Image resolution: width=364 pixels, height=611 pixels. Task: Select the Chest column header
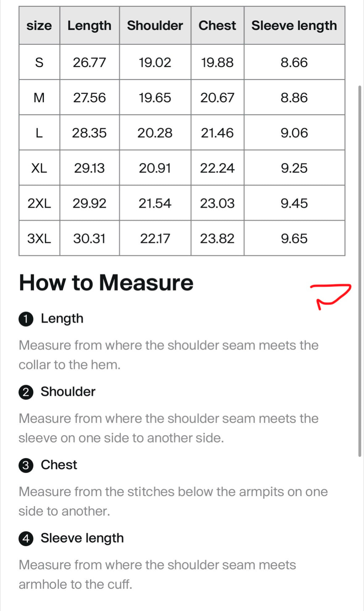point(217,26)
